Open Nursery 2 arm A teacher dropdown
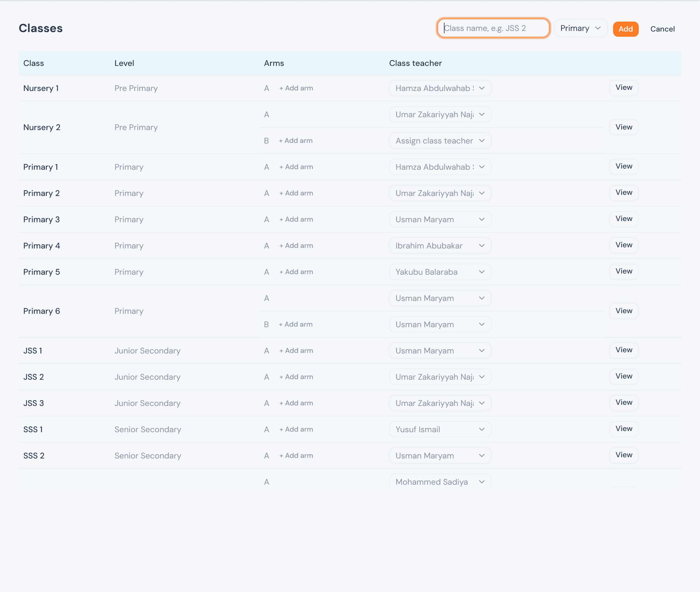The height and width of the screenshot is (592, 700). [x=440, y=114]
